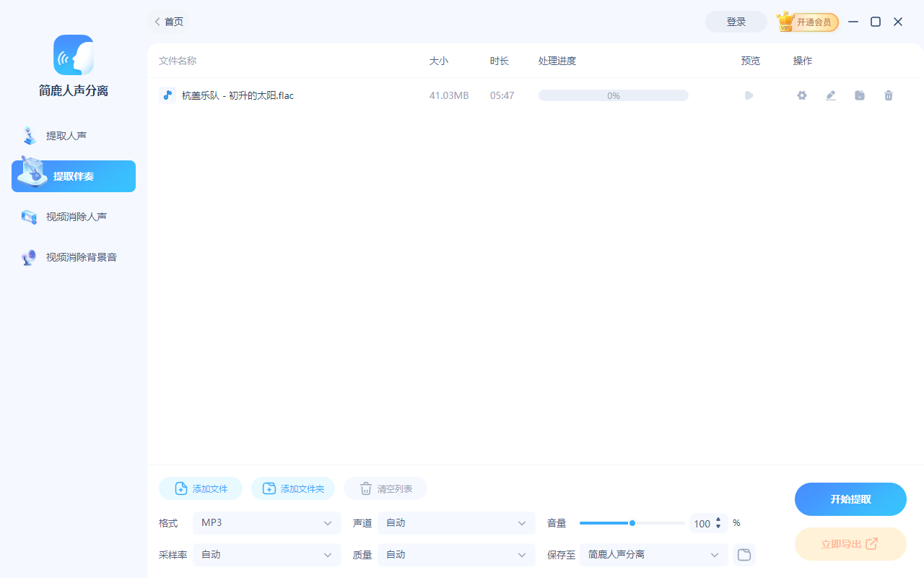Delete the flac file via the trash icon
This screenshot has height=578, width=924.
888,95
